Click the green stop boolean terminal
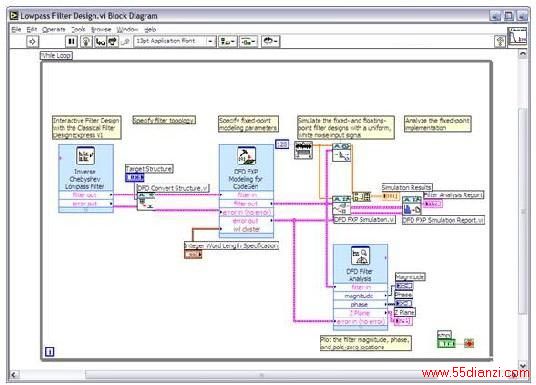The width and height of the screenshot is (536, 385). pos(446,343)
